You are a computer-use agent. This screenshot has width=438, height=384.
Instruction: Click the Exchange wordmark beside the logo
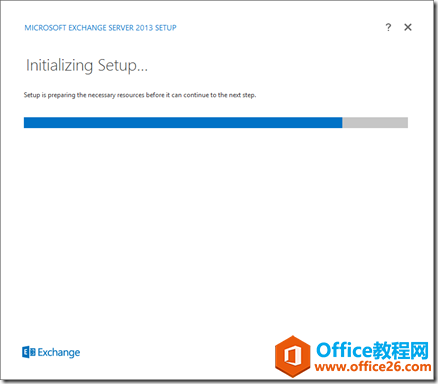coord(59,353)
